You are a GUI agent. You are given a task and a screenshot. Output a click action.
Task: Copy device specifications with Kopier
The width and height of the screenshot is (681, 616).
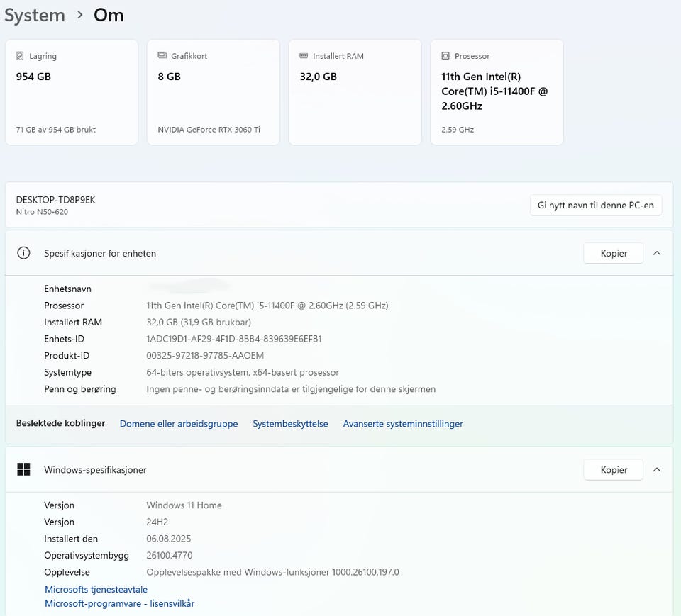point(613,253)
